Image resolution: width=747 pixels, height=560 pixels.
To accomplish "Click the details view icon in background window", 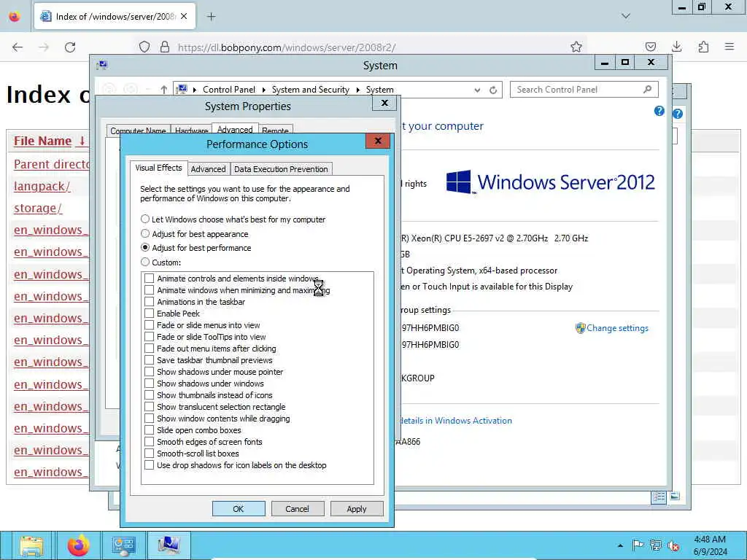I will pos(659,497).
